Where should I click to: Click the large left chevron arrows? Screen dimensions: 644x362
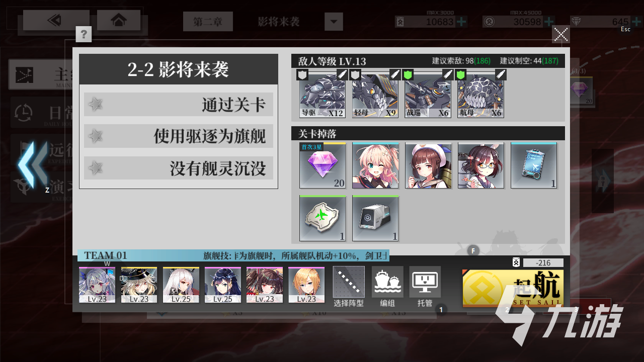(x=32, y=164)
